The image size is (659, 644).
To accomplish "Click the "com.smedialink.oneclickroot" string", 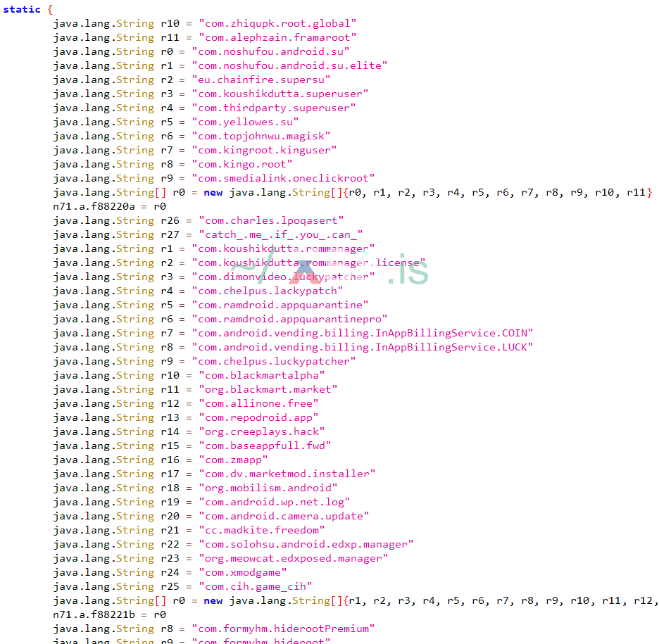I will 283,179.
